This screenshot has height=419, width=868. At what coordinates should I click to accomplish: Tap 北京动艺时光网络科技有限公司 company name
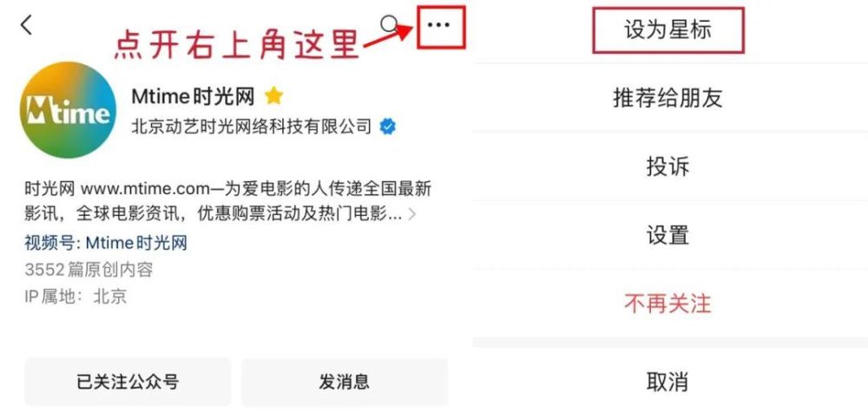tap(252, 126)
